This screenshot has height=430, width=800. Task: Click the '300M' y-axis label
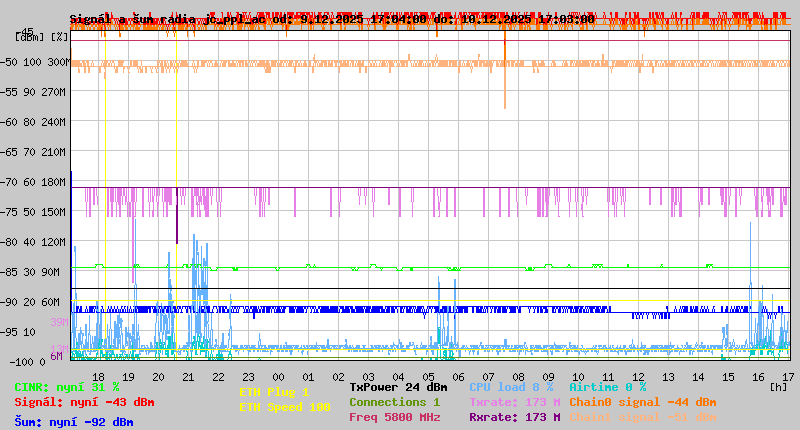click(x=58, y=62)
